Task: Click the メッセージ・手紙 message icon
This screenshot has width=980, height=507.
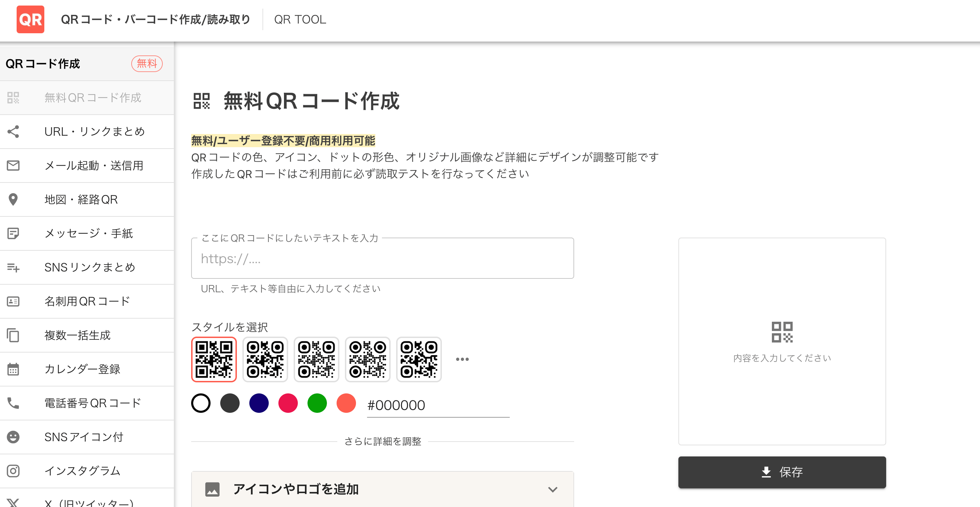Action: click(13, 233)
